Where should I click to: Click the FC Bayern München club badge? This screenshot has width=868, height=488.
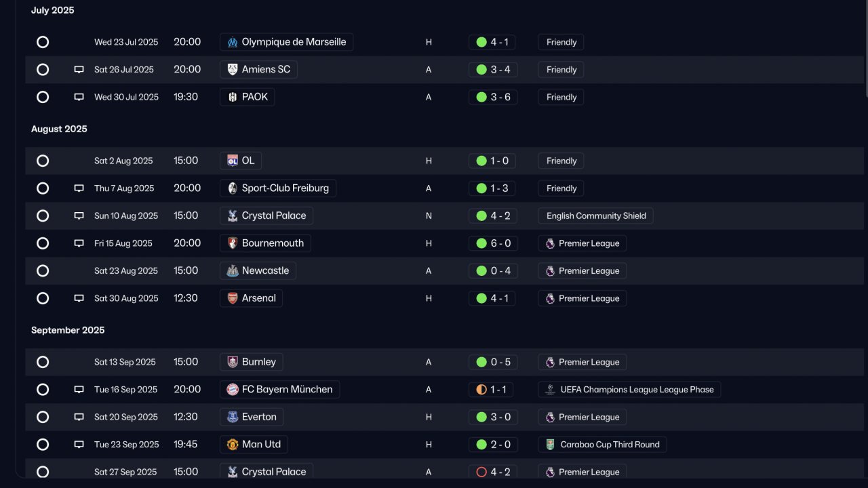pos(233,390)
